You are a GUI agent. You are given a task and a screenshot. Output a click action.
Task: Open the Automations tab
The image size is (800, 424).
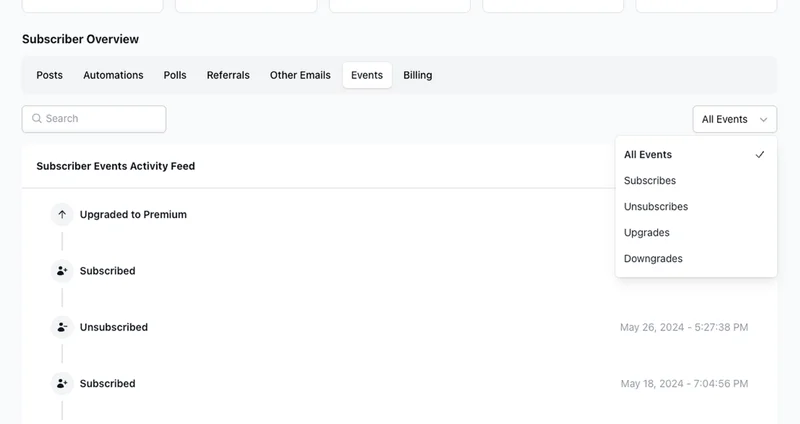(x=113, y=75)
